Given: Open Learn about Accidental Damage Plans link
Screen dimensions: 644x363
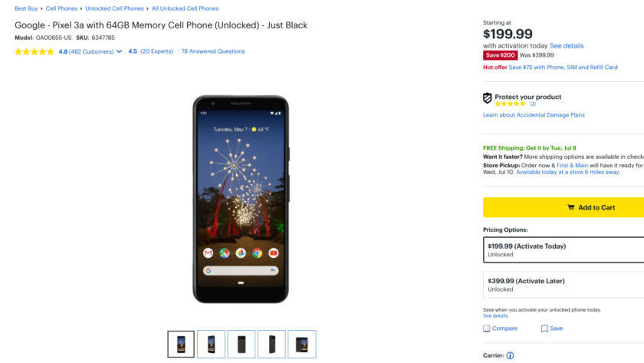Looking at the screenshot, I should 534,115.
